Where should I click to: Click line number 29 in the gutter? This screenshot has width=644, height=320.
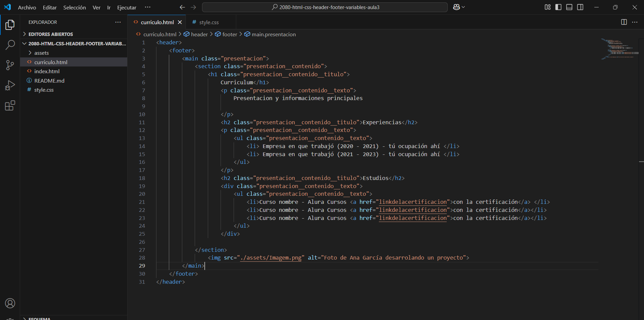[142, 266]
